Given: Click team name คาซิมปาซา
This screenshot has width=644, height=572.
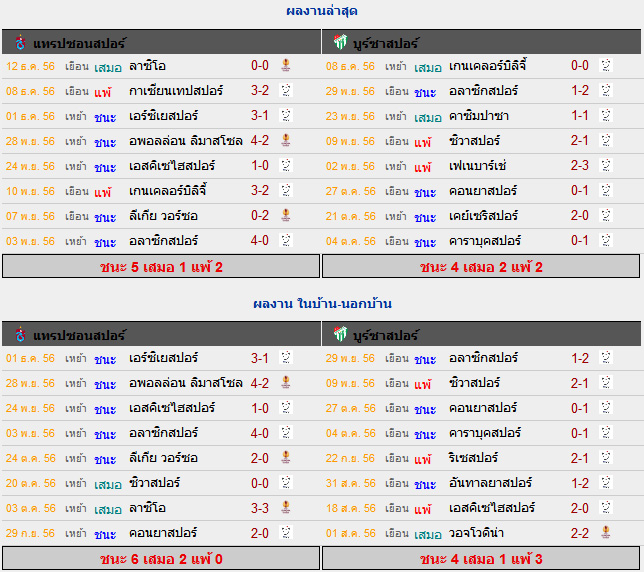Looking at the screenshot, I should (x=479, y=116).
